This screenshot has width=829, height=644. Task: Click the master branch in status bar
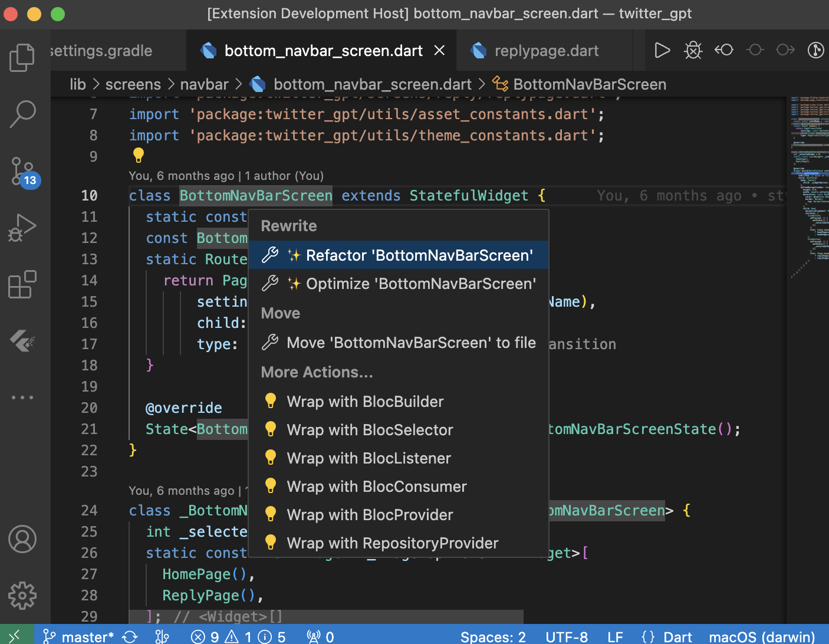tap(79, 637)
